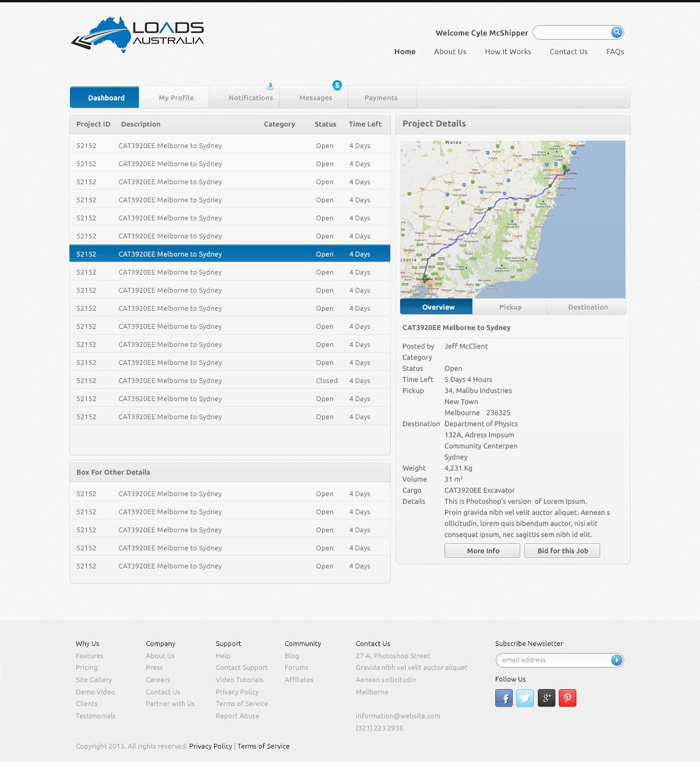700x762 pixels.
Task: Open Contact Us in top navigation
Action: [x=569, y=51]
